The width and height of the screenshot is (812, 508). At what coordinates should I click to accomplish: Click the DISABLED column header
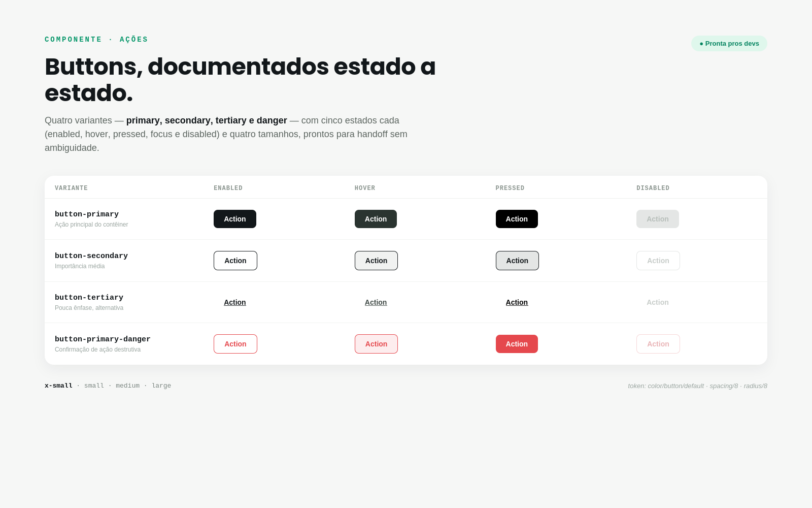[653, 188]
